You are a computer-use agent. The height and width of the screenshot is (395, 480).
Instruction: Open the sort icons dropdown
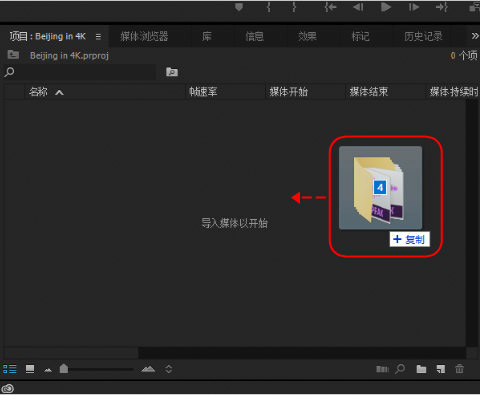pos(168,369)
